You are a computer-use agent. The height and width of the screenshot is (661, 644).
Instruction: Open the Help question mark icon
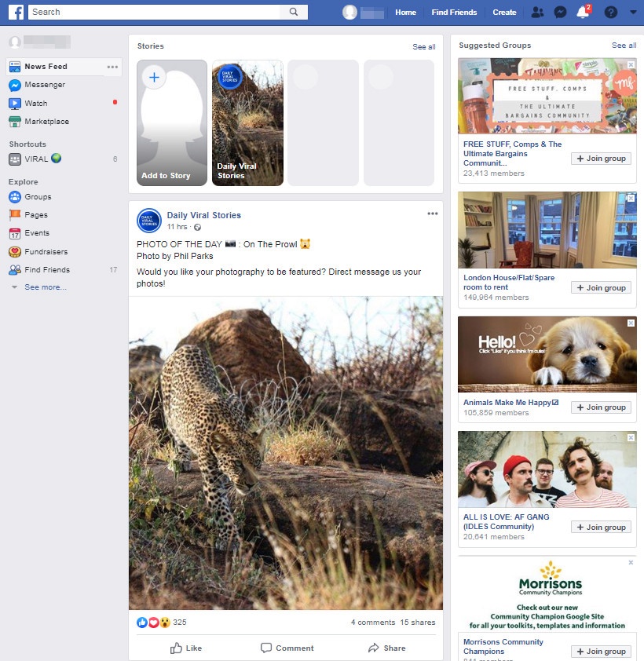(x=609, y=12)
